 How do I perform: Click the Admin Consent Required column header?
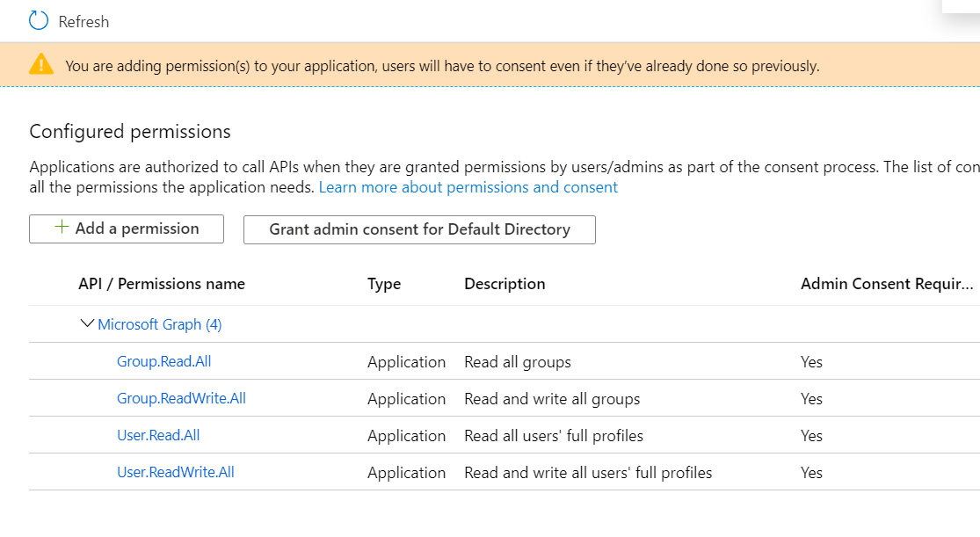click(x=887, y=284)
